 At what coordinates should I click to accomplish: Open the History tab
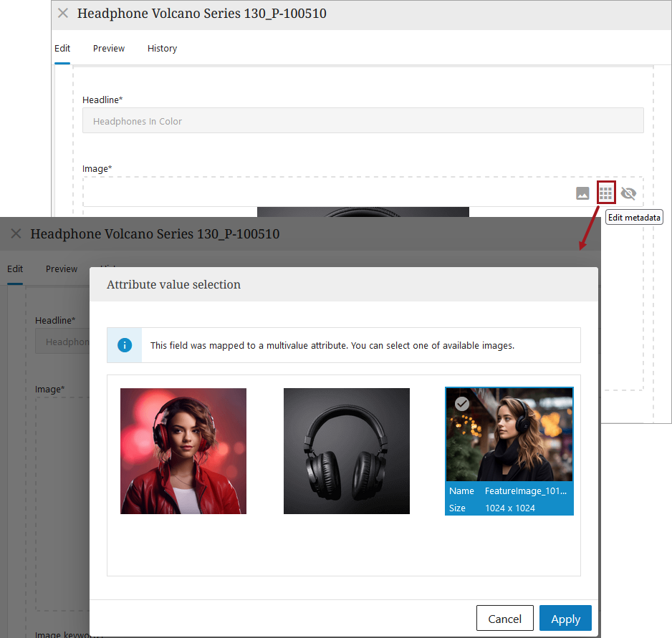pos(162,49)
